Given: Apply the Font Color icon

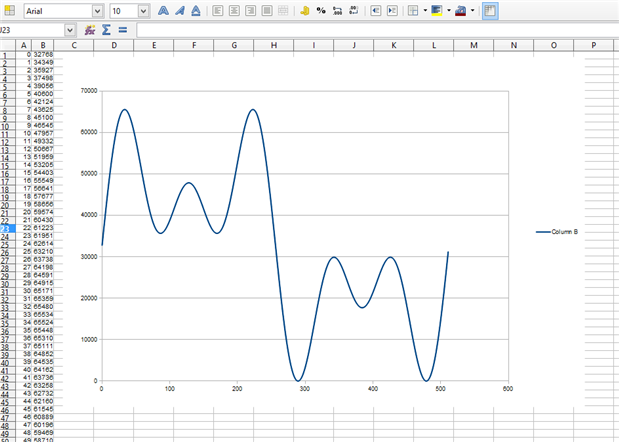Looking at the screenshot, I should [x=460, y=11].
